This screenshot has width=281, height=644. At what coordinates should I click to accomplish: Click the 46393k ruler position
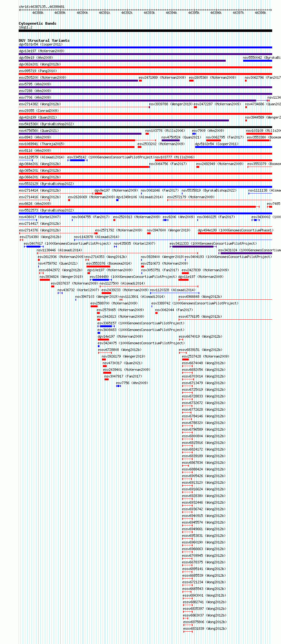tap(149, 13)
